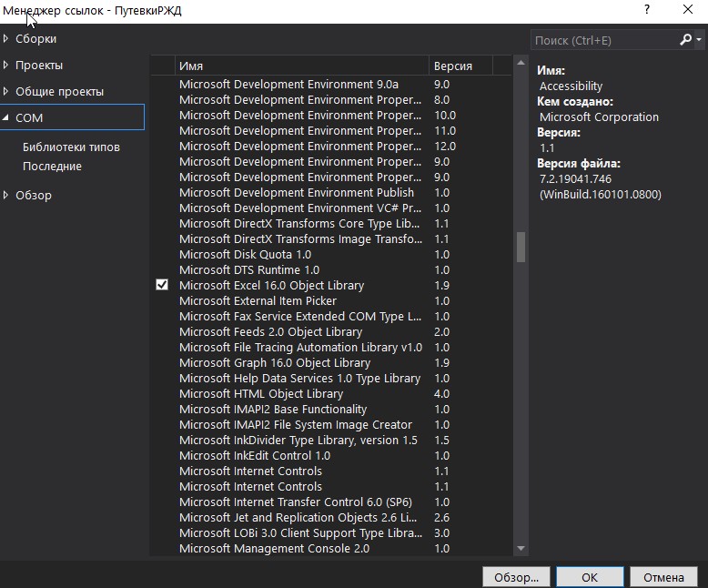Focus the Поиск (Ctrl+E) search field

point(602,40)
